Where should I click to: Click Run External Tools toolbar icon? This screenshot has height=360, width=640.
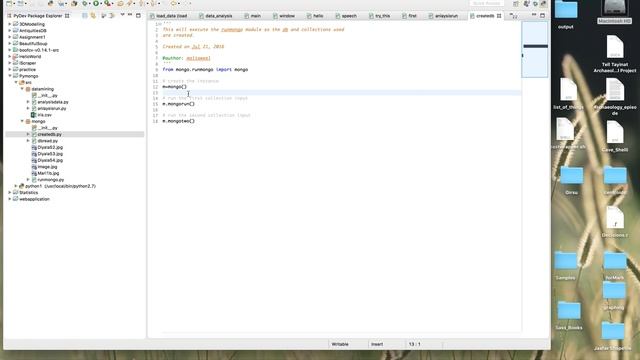[107, 3]
